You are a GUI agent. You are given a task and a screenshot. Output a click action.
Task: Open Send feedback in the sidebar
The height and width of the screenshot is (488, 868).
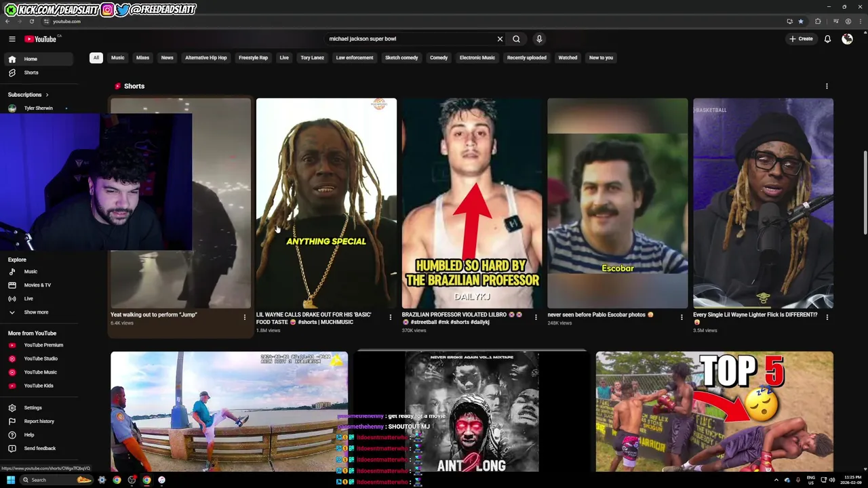[x=39, y=448]
